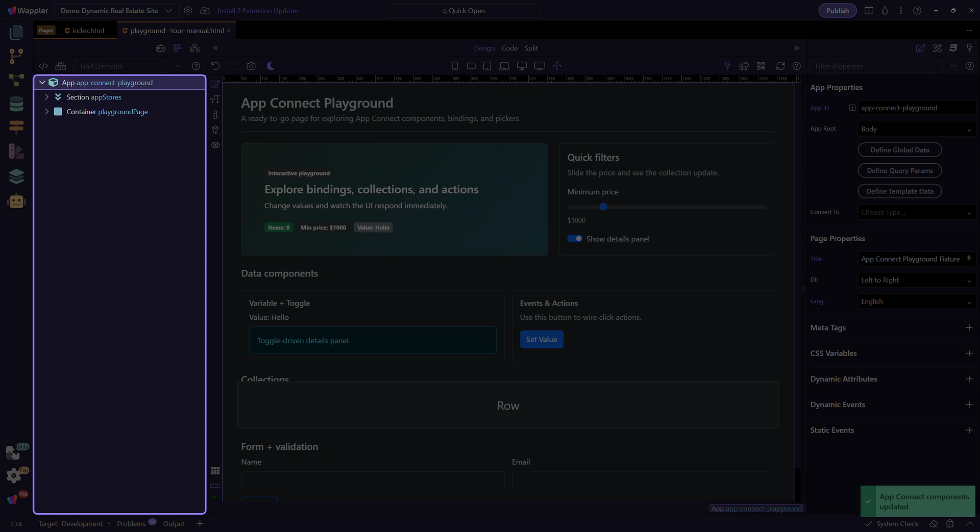
Task: Click the Define Global Data button
Action: [899, 150]
